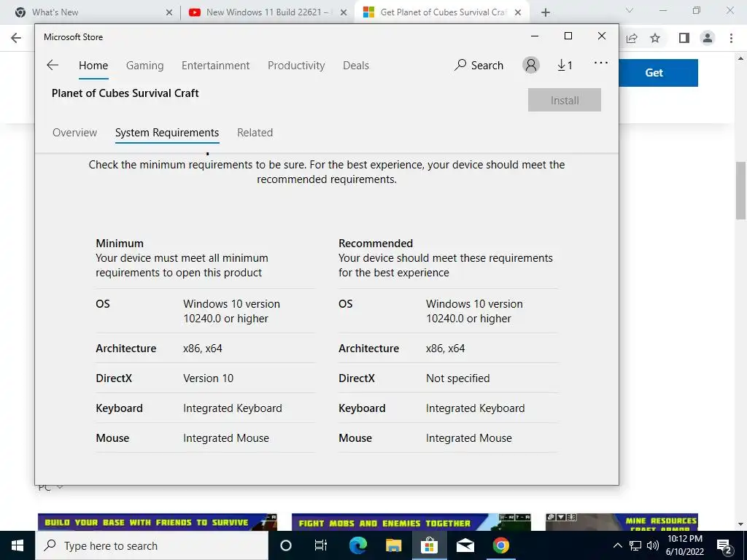This screenshot has height=560, width=747.
Task: Launch Microsoft Edge from taskbar
Action: (x=357, y=545)
